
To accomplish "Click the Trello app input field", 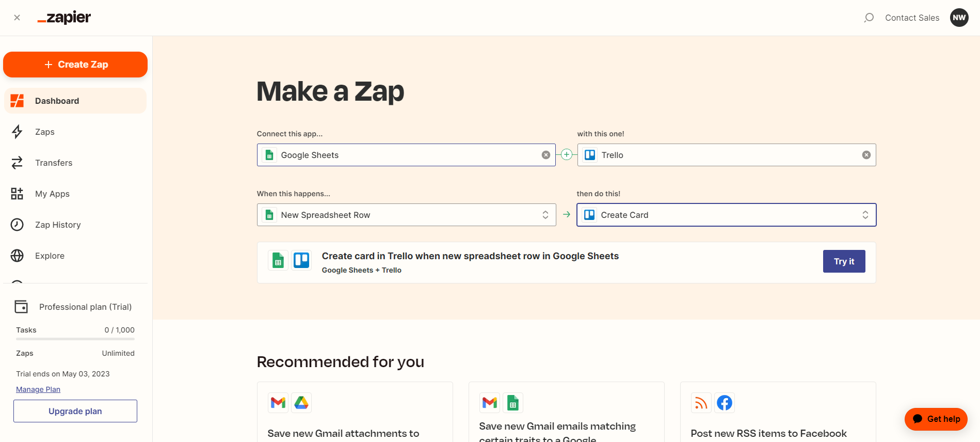I will coord(727,155).
